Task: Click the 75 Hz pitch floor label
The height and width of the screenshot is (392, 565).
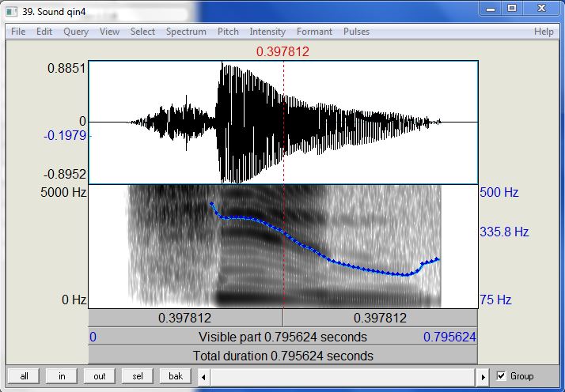Action: pyautogui.click(x=495, y=300)
